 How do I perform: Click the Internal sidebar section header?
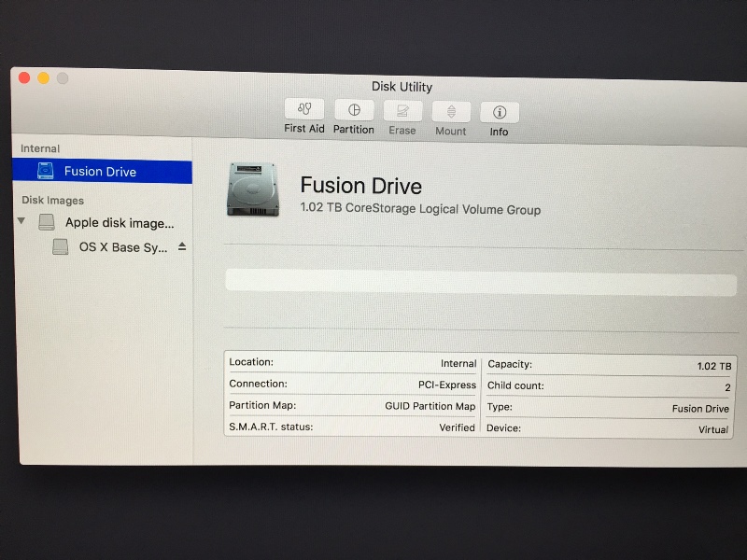40,148
